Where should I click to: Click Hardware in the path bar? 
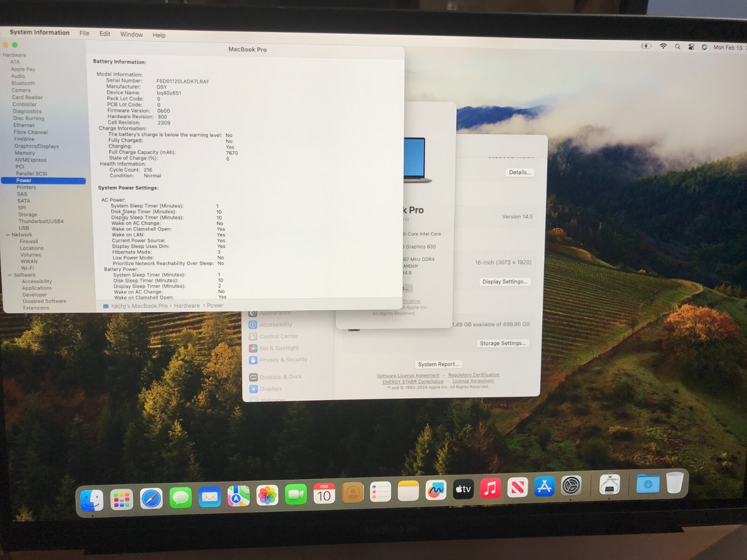pos(187,306)
